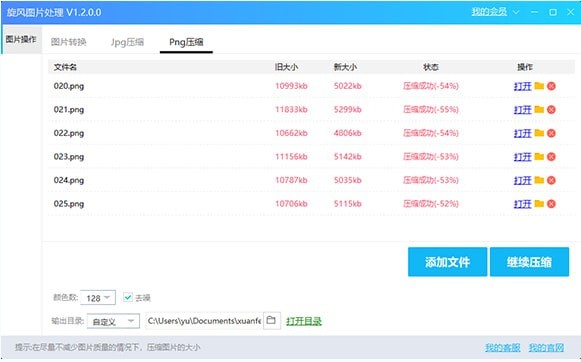
Task: Close the 旋风图片处理 window
Action: coord(571,12)
